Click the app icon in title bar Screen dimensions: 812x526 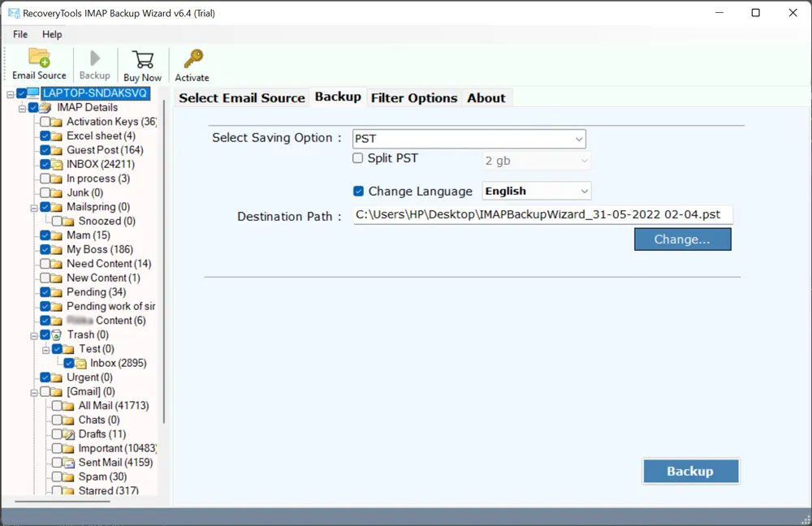point(14,13)
